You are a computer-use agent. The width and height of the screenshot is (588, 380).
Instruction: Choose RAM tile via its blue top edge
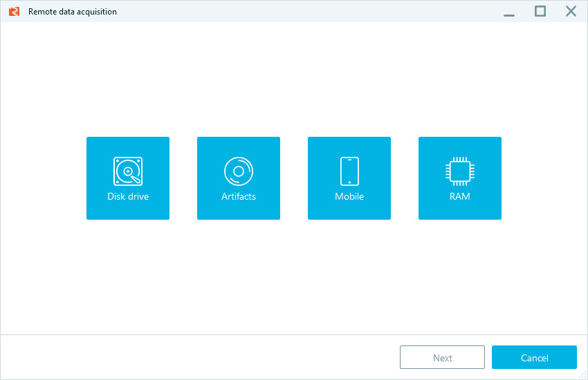point(460,140)
